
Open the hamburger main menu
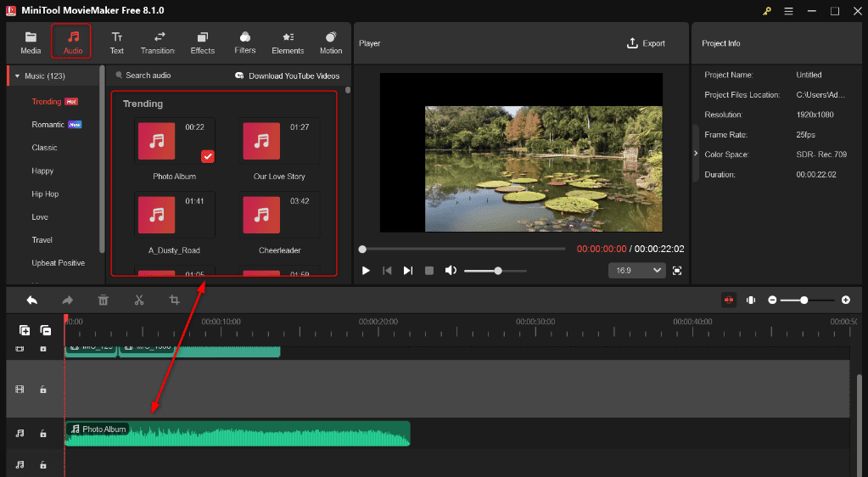(789, 11)
